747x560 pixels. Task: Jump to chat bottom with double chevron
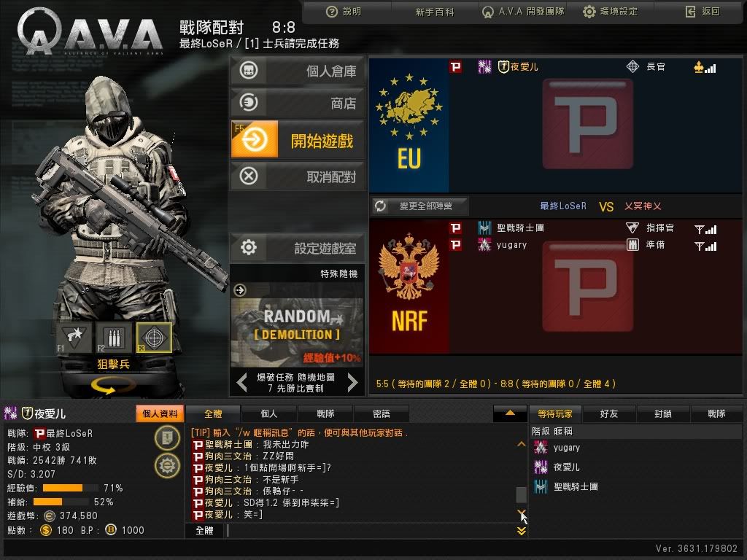[522, 531]
